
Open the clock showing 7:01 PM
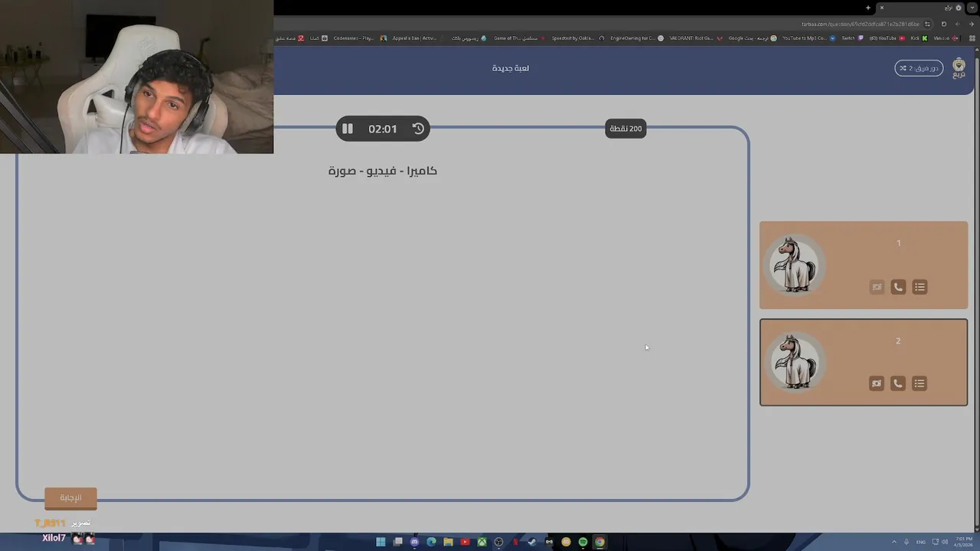pyautogui.click(x=964, y=542)
